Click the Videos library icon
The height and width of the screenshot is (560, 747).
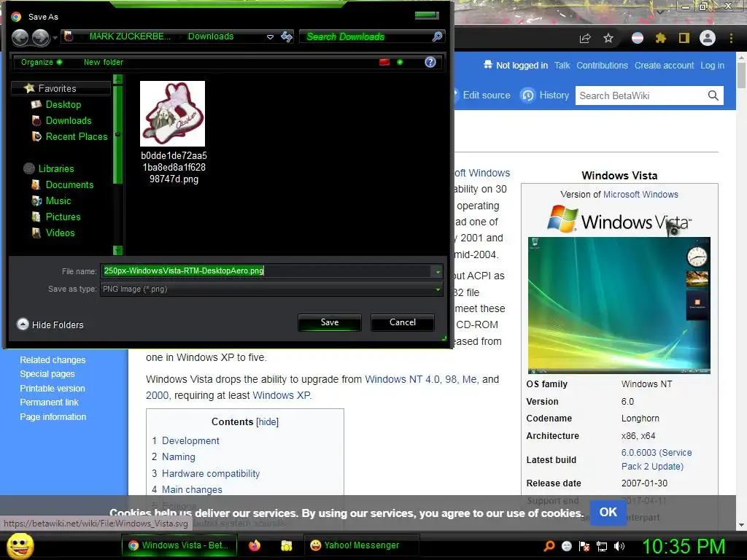36,233
